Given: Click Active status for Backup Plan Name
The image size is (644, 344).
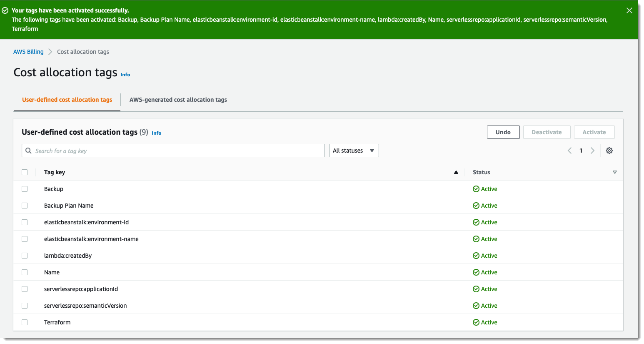Looking at the screenshot, I should [485, 206].
